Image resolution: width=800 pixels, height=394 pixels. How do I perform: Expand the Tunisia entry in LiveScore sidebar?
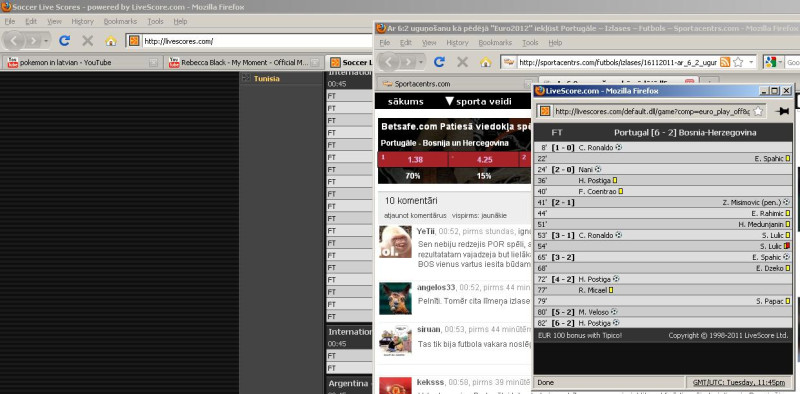[x=246, y=78]
